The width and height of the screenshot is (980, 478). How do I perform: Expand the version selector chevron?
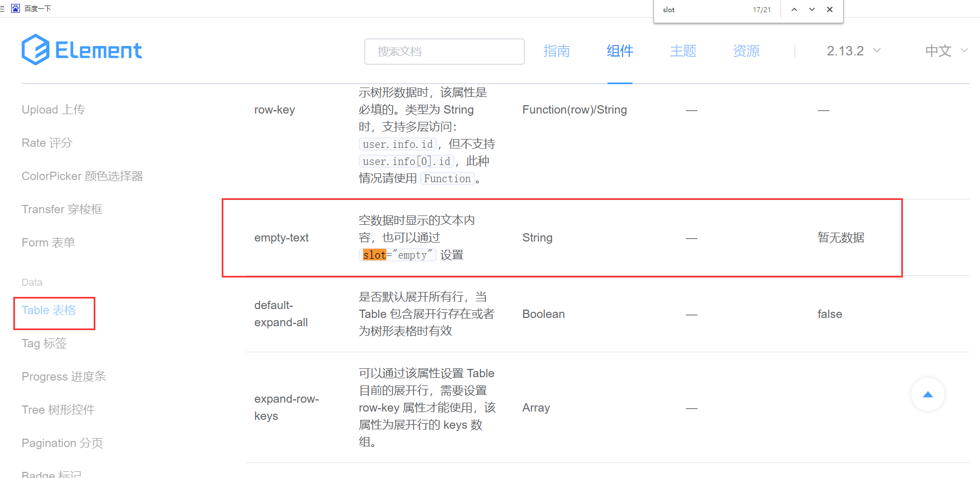click(877, 50)
